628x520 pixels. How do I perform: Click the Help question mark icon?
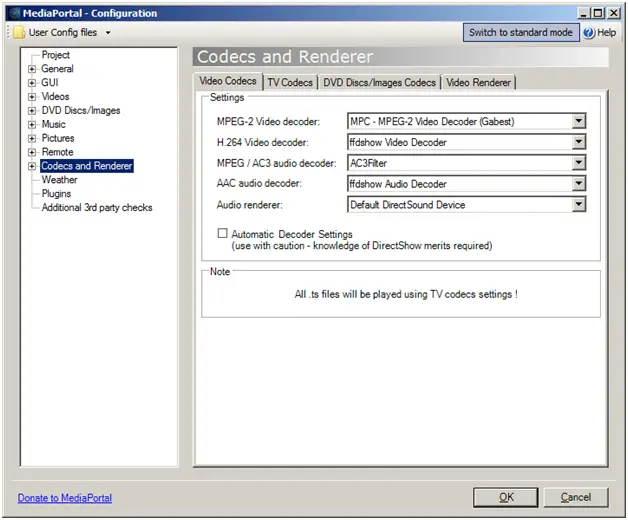click(x=588, y=33)
